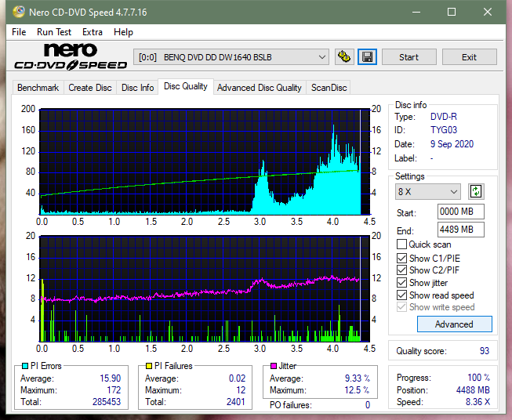Click the Start MB input field
The height and width of the screenshot is (420, 512).
pos(461,212)
